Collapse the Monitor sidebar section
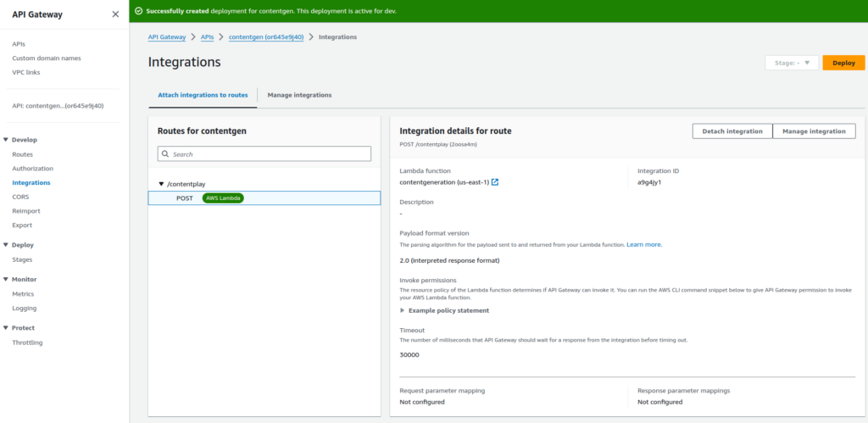Image resolution: width=868 pixels, height=423 pixels. pos(6,280)
